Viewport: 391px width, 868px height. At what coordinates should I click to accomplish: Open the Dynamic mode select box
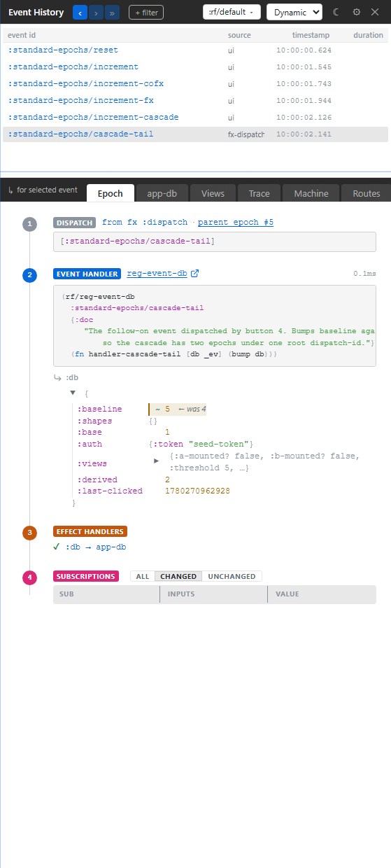coord(294,12)
